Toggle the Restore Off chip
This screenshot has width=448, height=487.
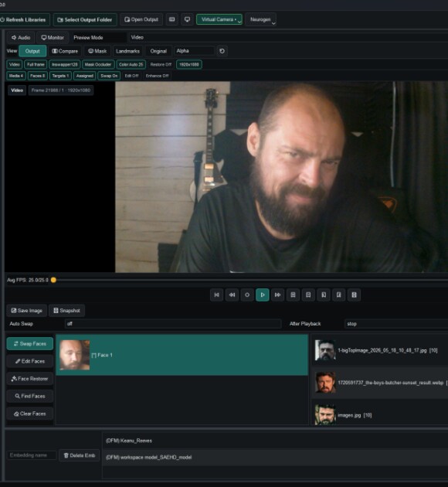161,65
